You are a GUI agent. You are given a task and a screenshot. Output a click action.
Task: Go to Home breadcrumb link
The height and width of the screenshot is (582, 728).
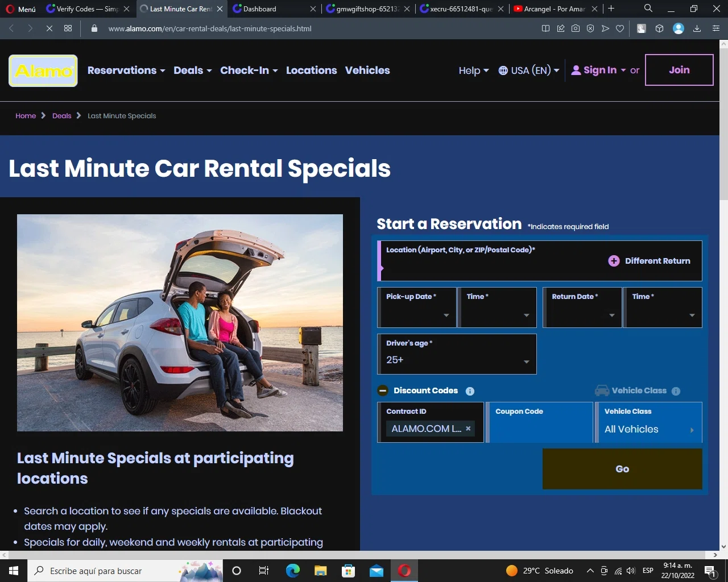click(26, 116)
